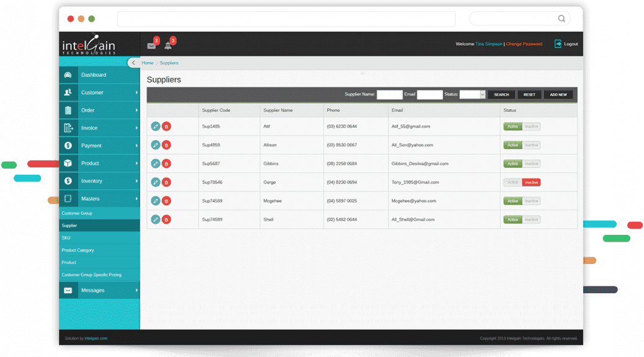The width and height of the screenshot is (644, 357).
Task: Set supplier Atif status to Inactive
Action: pyautogui.click(x=532, y=126)
